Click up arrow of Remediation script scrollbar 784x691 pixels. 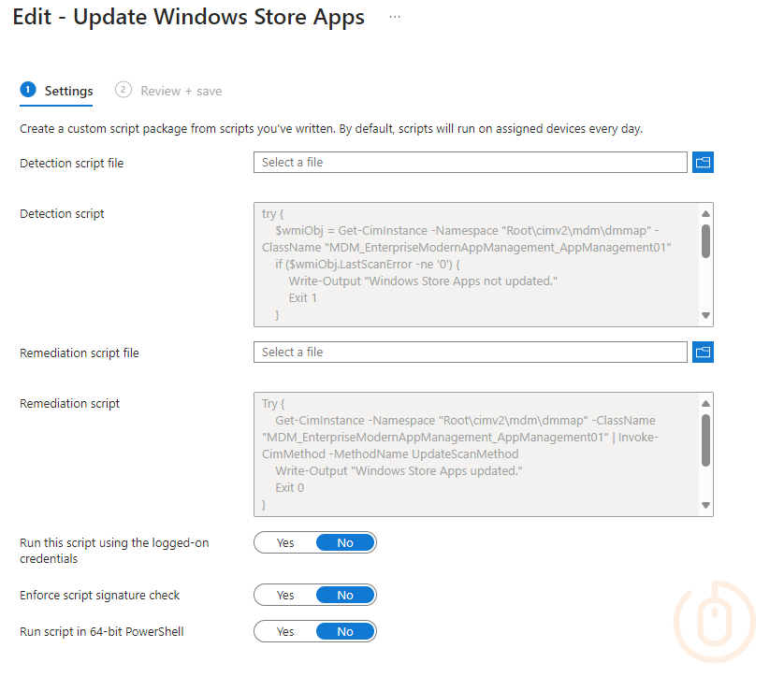[x=705, y=403]
